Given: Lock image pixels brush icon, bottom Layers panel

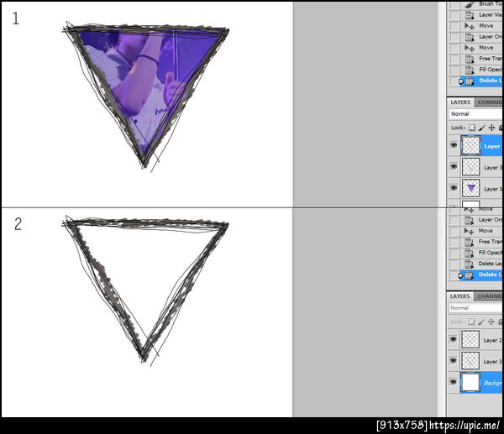Looking at the screenshot, I should tap(480, 322).
